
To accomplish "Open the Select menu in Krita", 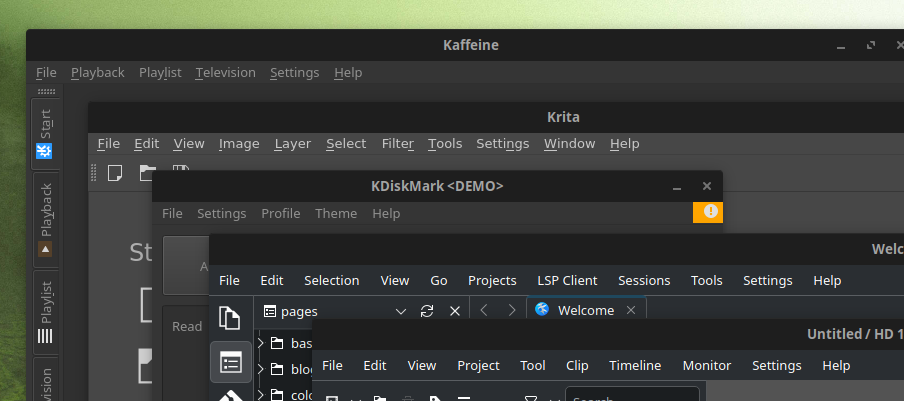I will [x=346, y=143].
